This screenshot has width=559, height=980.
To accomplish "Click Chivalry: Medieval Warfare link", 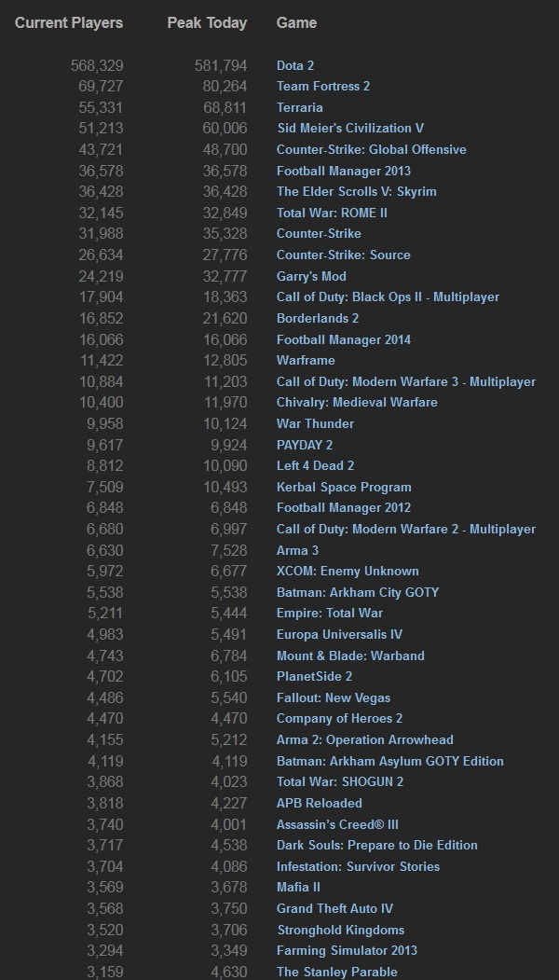I will [357, 402].
